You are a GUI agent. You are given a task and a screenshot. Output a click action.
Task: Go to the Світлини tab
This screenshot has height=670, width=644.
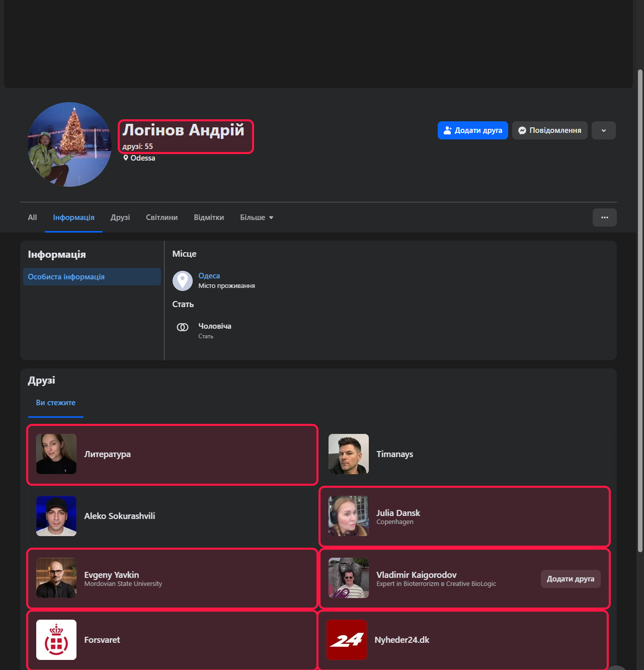point(162,217)
